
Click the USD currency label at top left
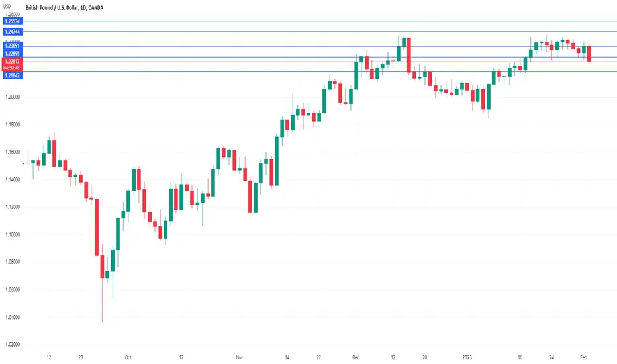coord(7,7)
